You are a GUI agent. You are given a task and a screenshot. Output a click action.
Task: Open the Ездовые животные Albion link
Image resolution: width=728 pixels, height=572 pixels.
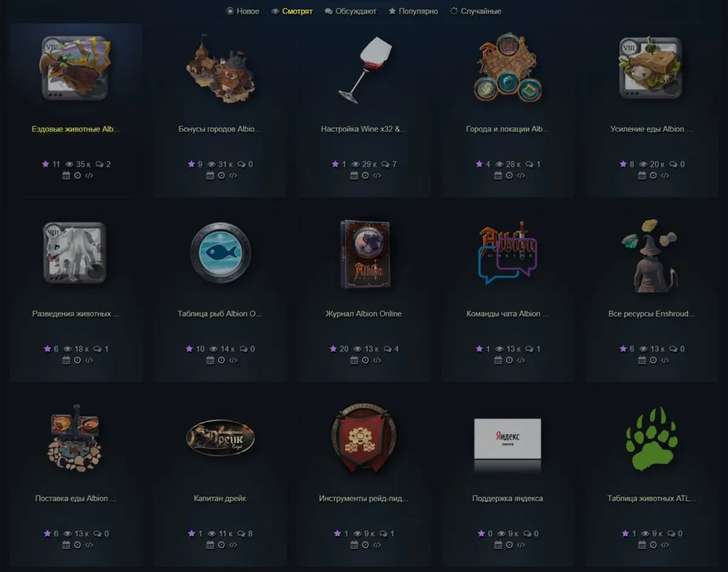pyautogui.click(x=76, y=129)
